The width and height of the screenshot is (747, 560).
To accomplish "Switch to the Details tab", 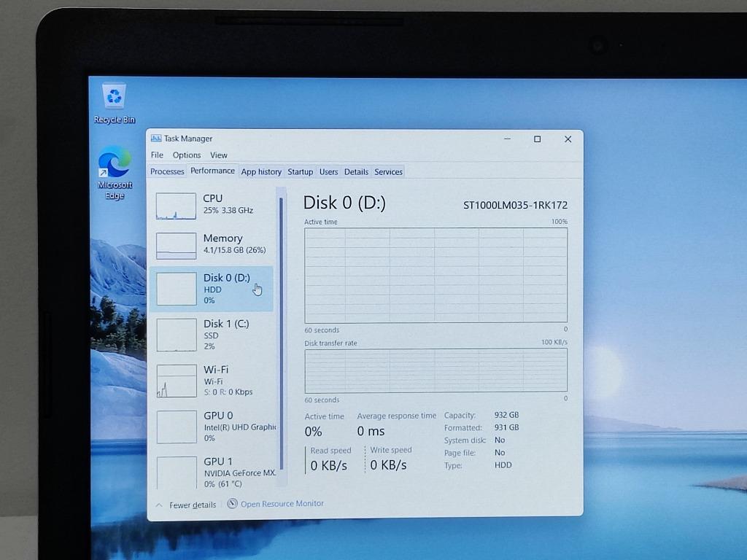I will 356,172.
